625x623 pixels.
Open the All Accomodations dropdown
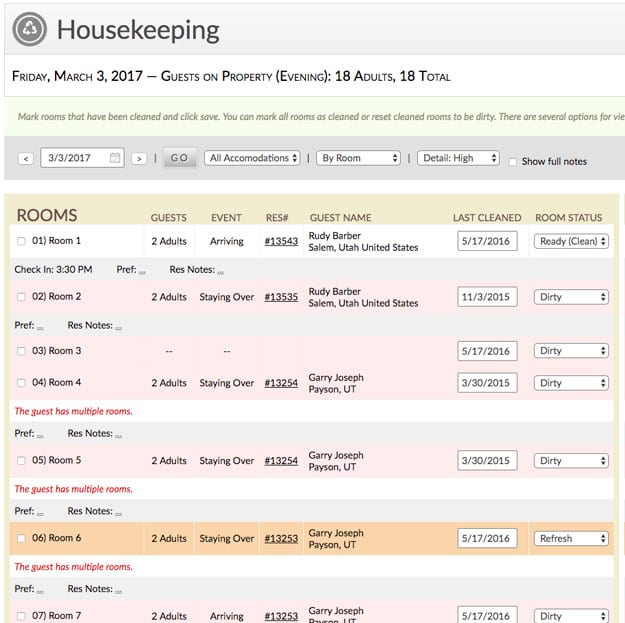(252, 158)
